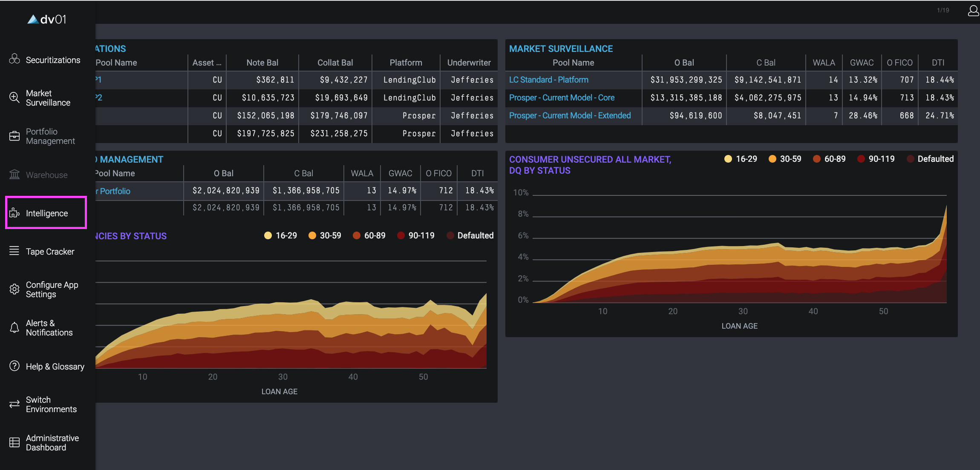
Task: Click the Tape Cracker list icon
Action: [14, 251]
